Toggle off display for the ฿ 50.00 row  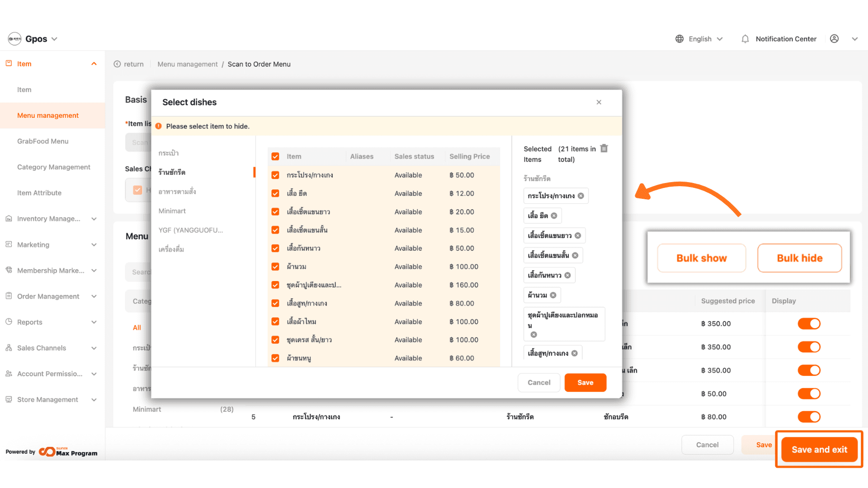coord(809,394)
